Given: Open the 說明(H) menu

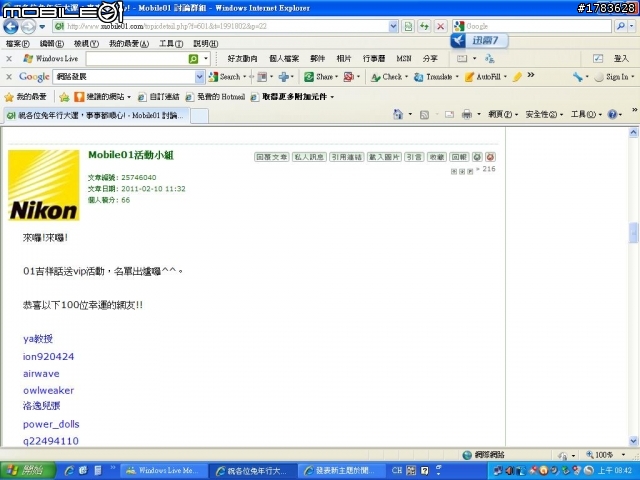Looking at the screenshot, I should [x=205, y=43].
